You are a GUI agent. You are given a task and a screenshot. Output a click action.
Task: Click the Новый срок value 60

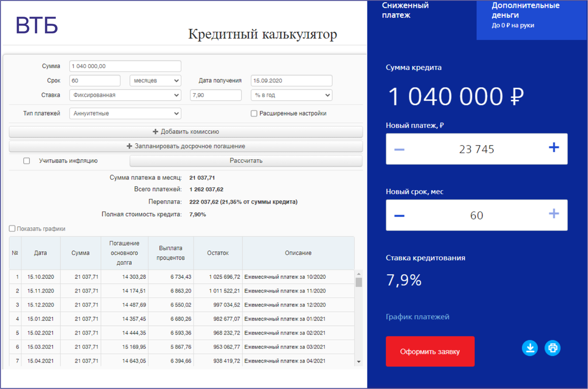pyautogui.click(x=477, y=216)
